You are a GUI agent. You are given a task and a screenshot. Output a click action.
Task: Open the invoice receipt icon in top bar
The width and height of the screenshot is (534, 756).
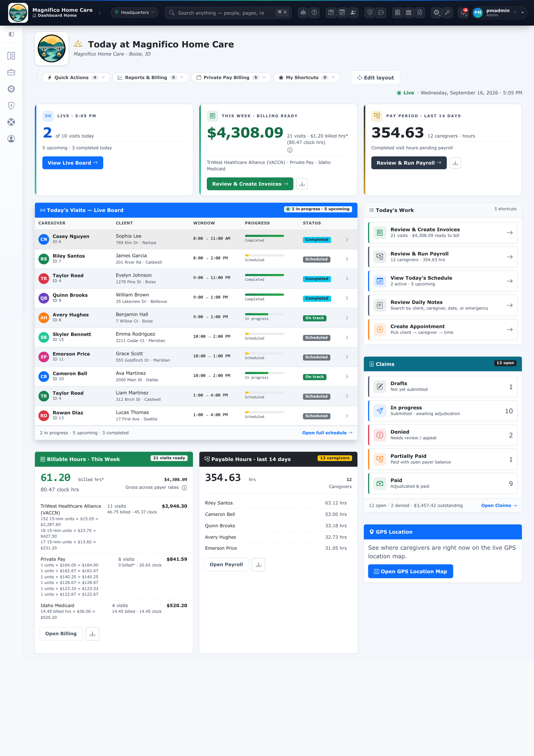(398, 13)
